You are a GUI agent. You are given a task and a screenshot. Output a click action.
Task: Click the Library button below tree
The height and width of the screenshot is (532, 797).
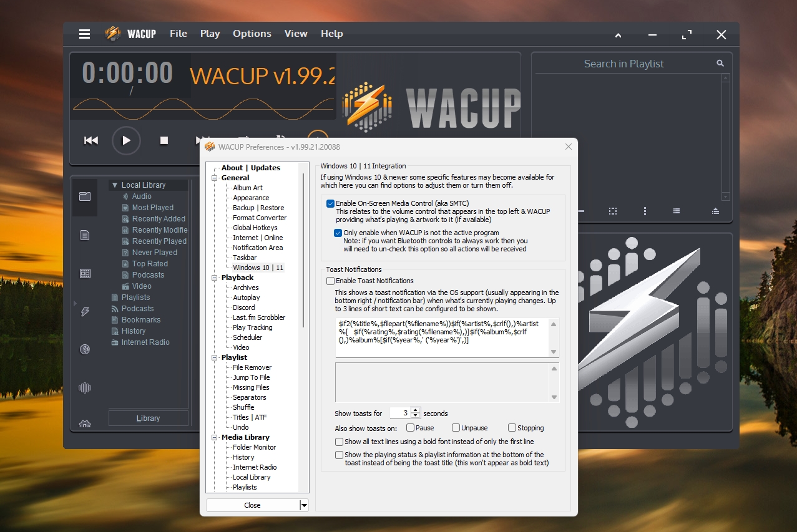coord(149,418)
